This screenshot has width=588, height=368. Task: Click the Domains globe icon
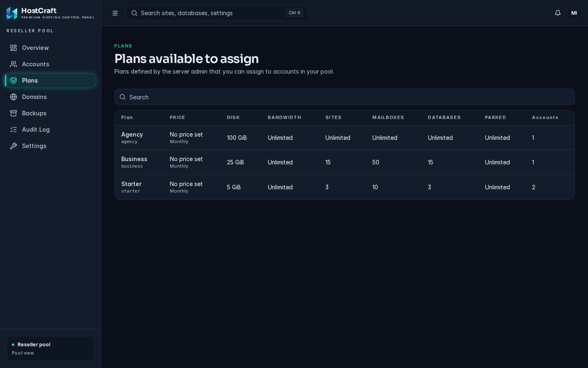tap(13, 97)
